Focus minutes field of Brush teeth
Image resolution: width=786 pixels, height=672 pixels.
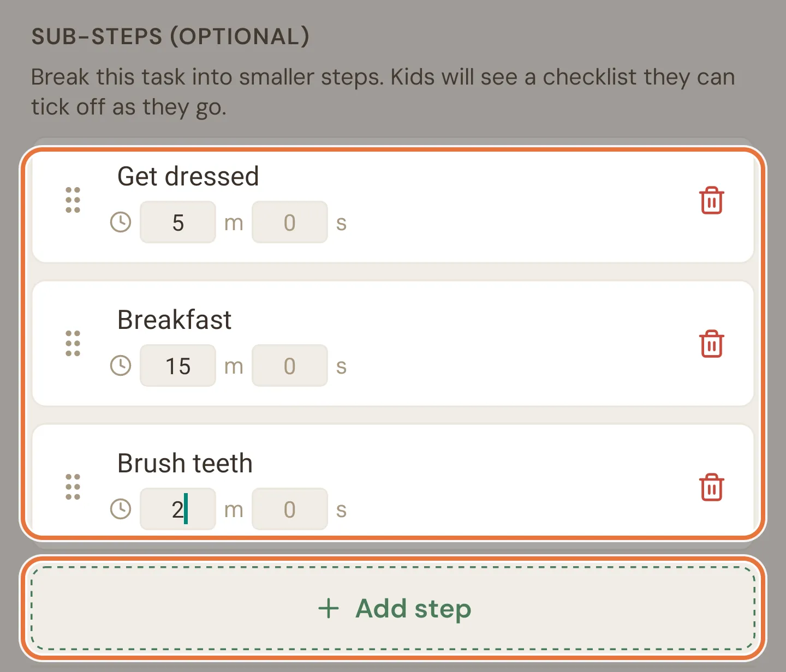[178, 509]
